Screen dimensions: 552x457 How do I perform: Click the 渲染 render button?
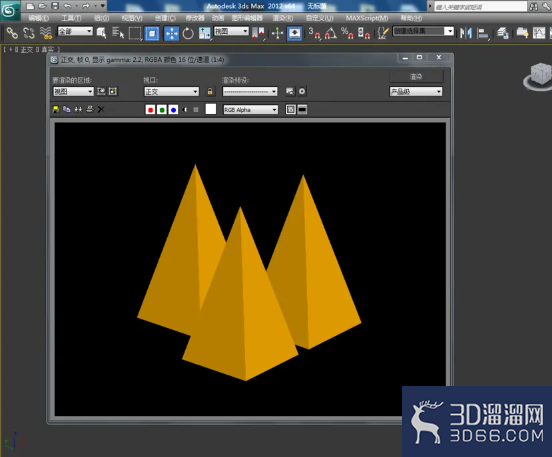pyautogui.click(x=416, y=76)
